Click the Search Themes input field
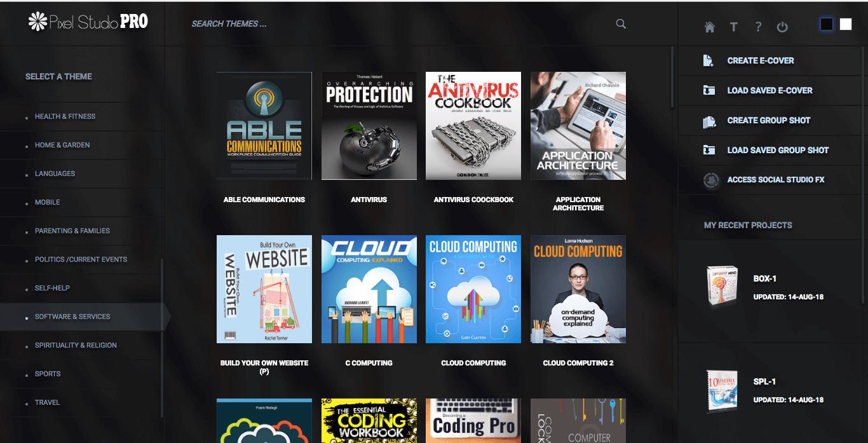This screenshot has width=868, height=443. [x=400, y=24]
